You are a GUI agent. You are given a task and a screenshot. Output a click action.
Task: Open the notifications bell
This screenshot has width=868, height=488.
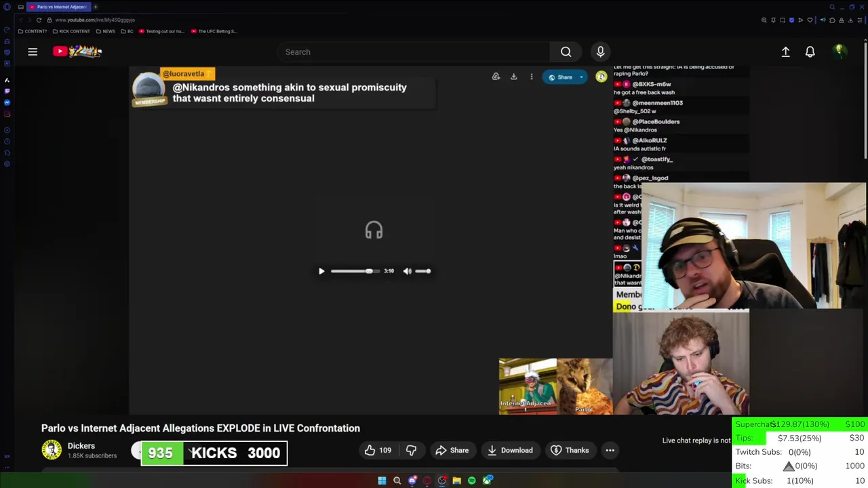point(810,52)
